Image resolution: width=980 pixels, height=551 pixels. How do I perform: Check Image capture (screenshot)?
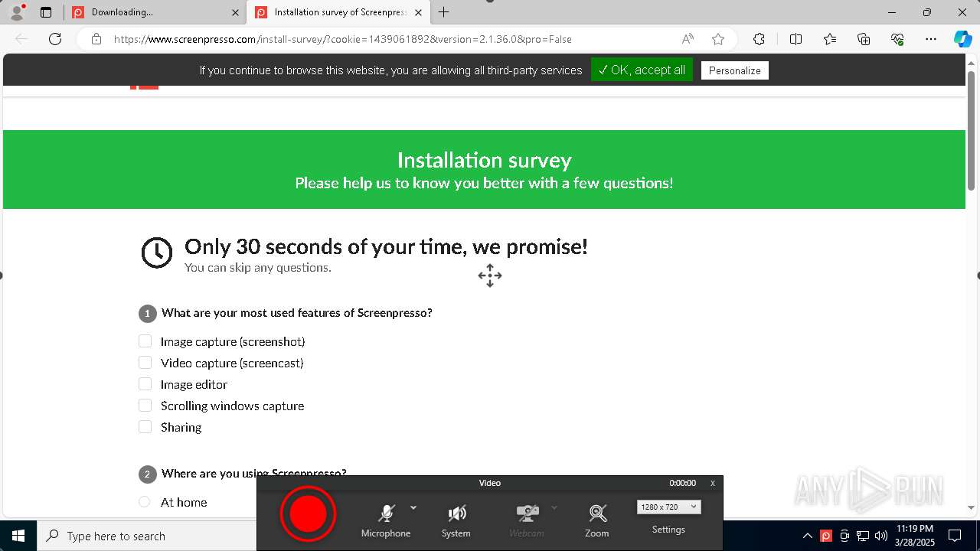click(x=145, y=341)
